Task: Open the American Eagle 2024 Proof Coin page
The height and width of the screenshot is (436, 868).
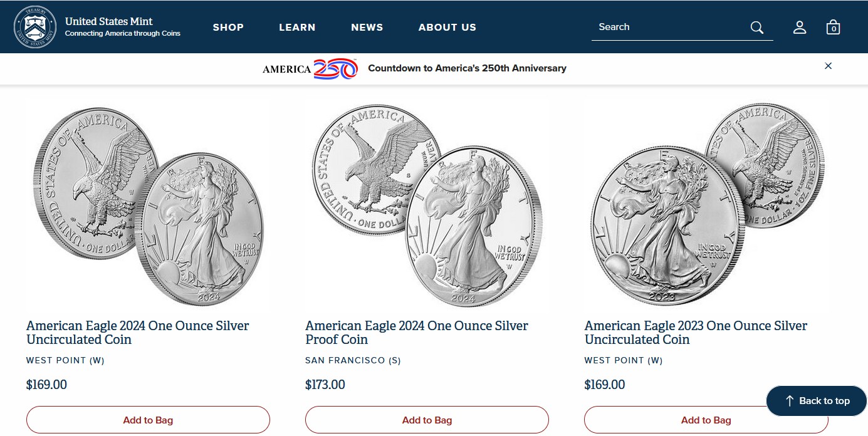Action: point(416,333)
